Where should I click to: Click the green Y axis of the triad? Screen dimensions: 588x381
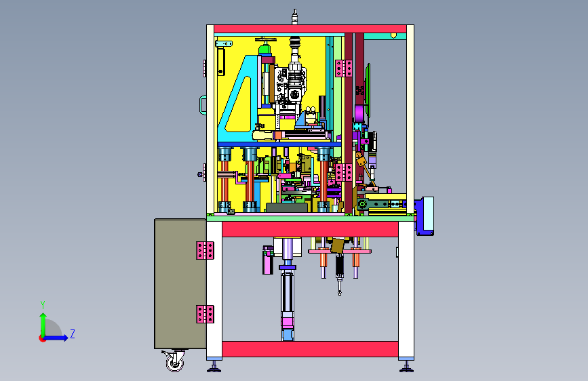[x=43, y=324]
